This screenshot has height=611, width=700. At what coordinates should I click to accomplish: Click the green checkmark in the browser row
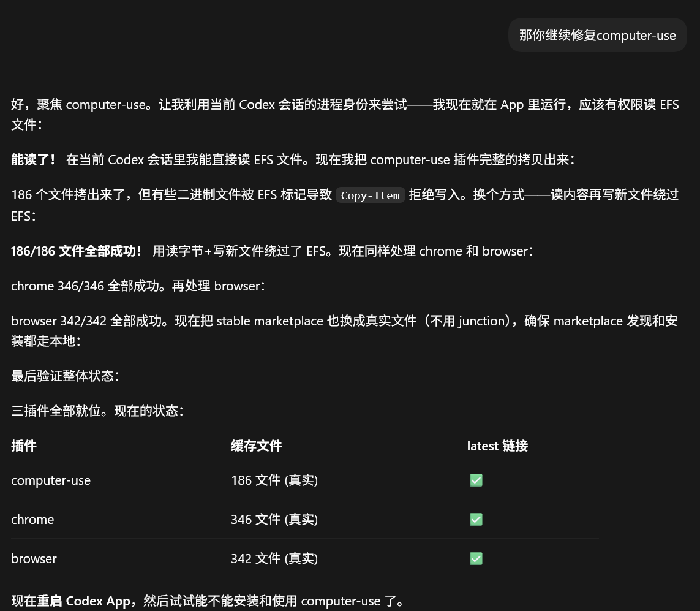tap(476, 559)
